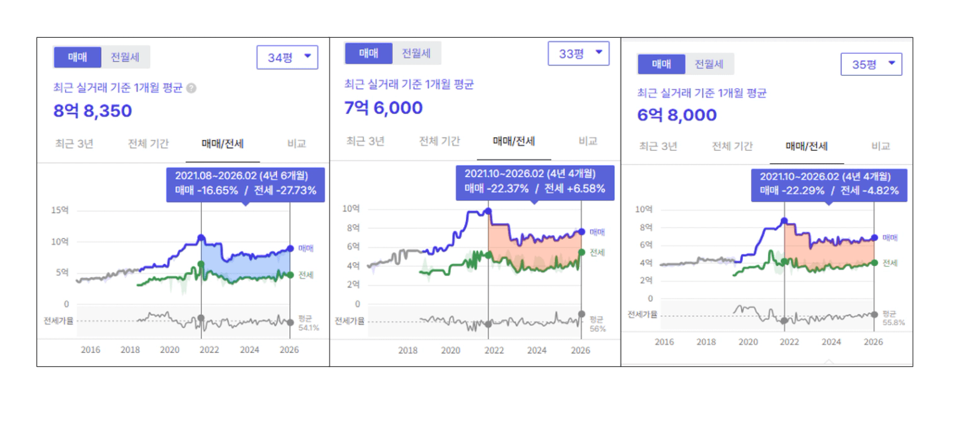The image size is (980, 428).
Task: Switch to 전월세 in the 33평 panel
Action: pyautogui.click(x=416, y=53)
